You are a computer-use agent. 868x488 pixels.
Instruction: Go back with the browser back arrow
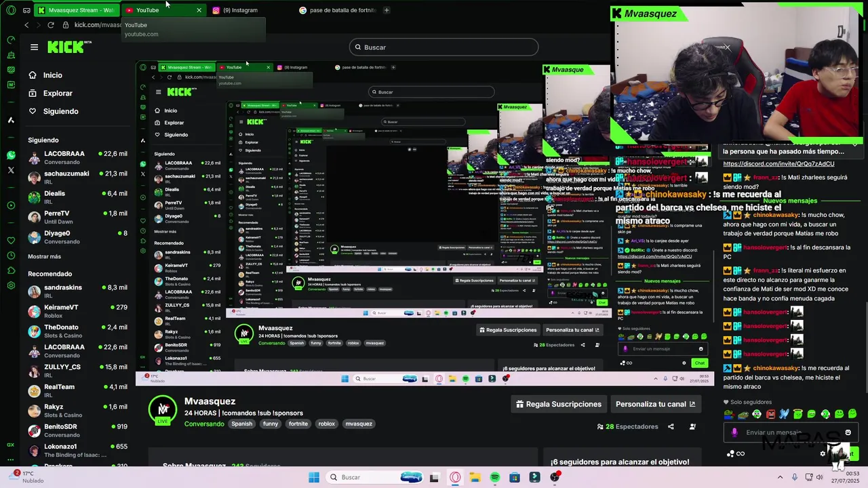pos(26,25)
